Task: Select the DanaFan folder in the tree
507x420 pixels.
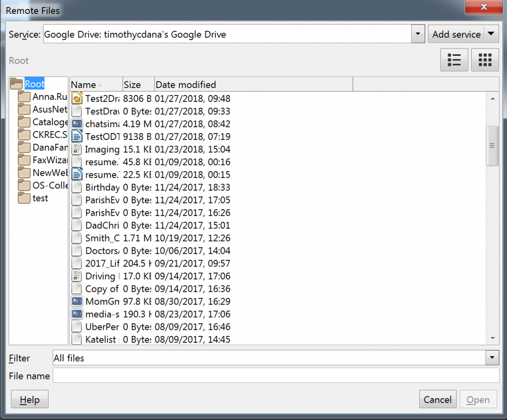Action: pyautogui.click(x=45, y=147)
